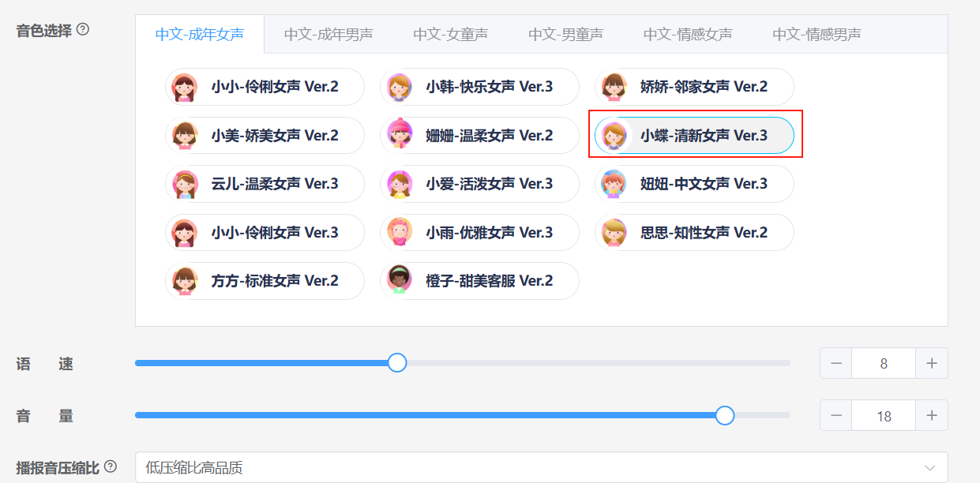
Task: Choose the 小雨-优雅女声 Ver.3 voice button
Action: [x=479, y=233]
